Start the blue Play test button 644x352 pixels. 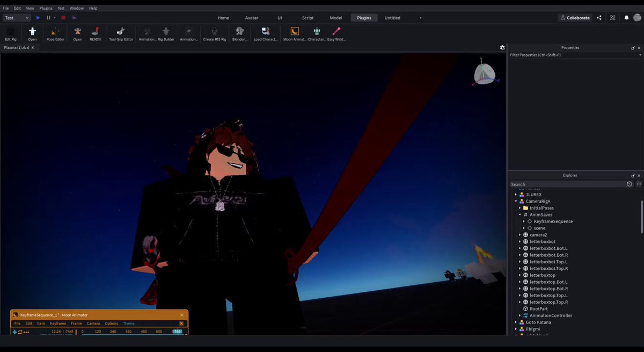38,18
